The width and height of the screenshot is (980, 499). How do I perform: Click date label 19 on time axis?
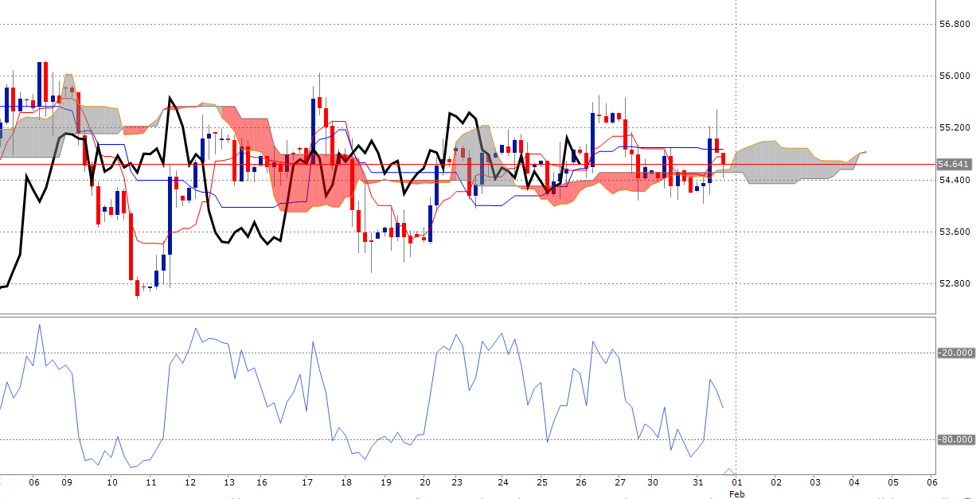point(385,482)
